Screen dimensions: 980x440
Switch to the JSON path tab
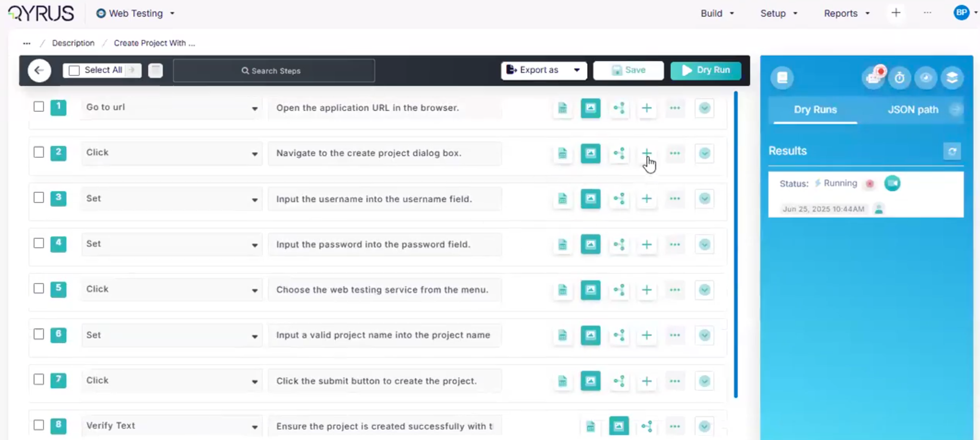(913, 110)
